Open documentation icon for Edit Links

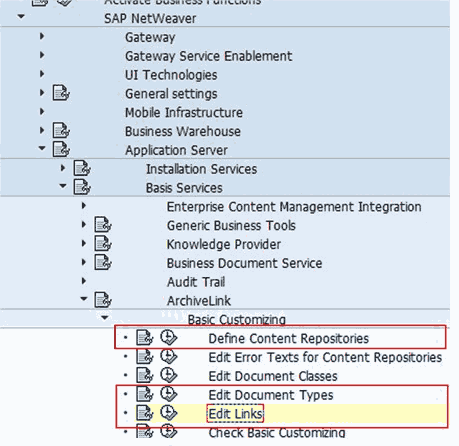[x=145, y=413]
